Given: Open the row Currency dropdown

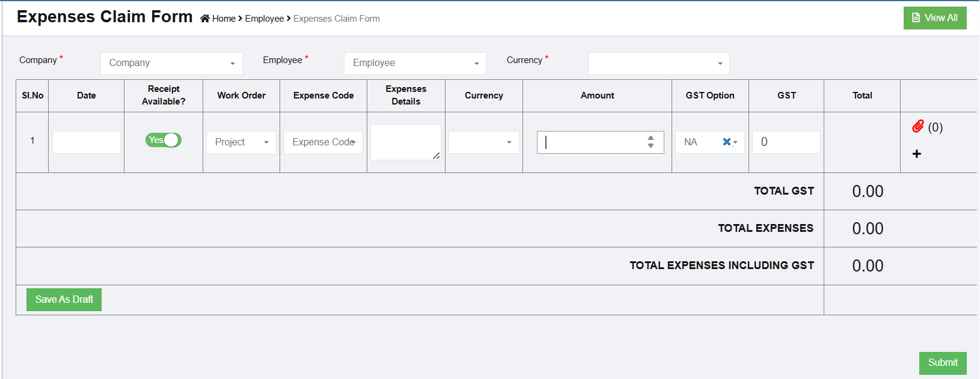Looking at the screenshot, I should point(483,142).
